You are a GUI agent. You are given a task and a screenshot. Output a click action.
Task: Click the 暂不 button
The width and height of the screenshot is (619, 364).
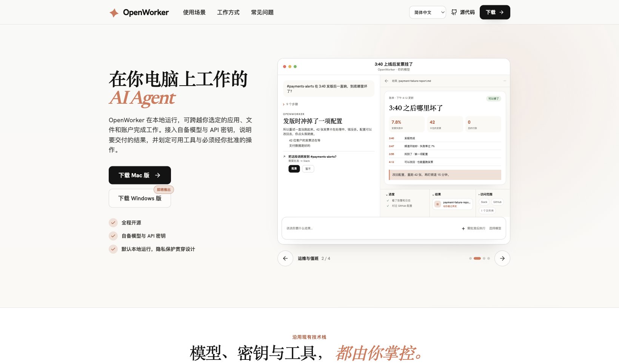(x=308, y=169)
